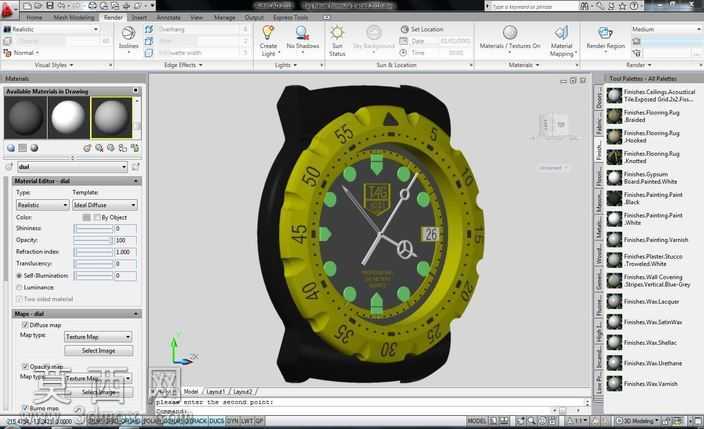Click the Material Mapping icon
The image size is (704, 429).
561,33
